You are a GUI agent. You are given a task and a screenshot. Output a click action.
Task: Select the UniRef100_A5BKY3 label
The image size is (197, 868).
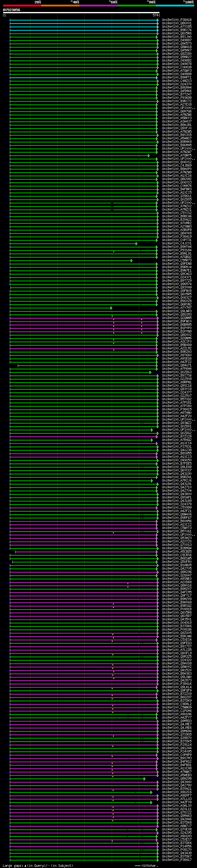[x=176, y=118]
